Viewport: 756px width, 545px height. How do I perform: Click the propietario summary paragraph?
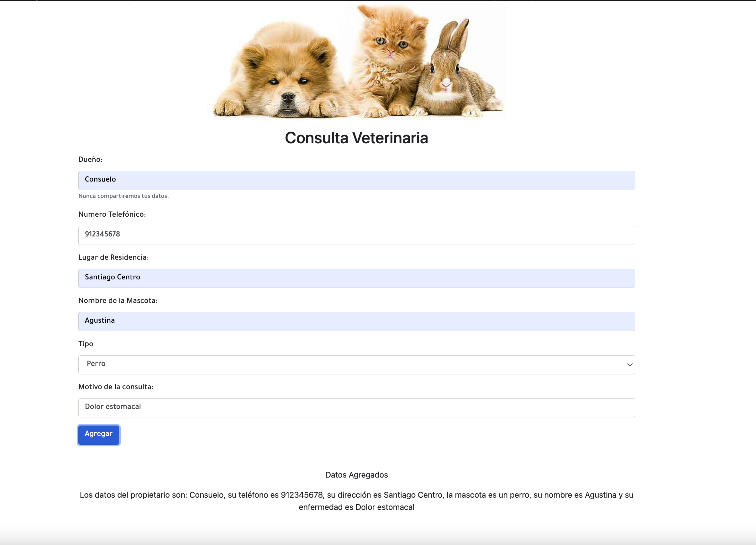[356, 501]
